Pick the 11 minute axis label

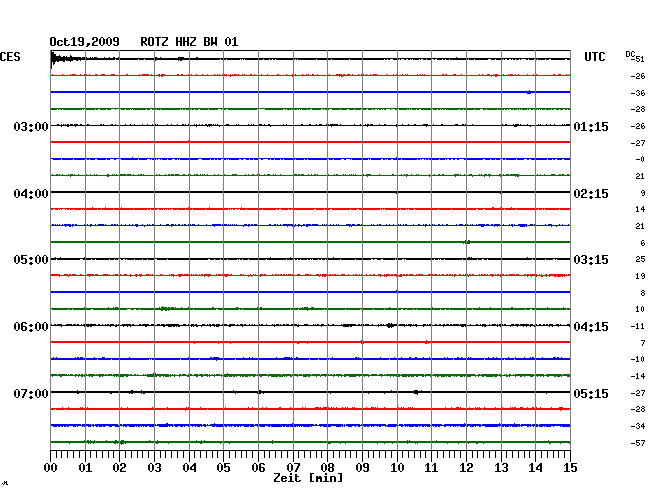point(431,468)
